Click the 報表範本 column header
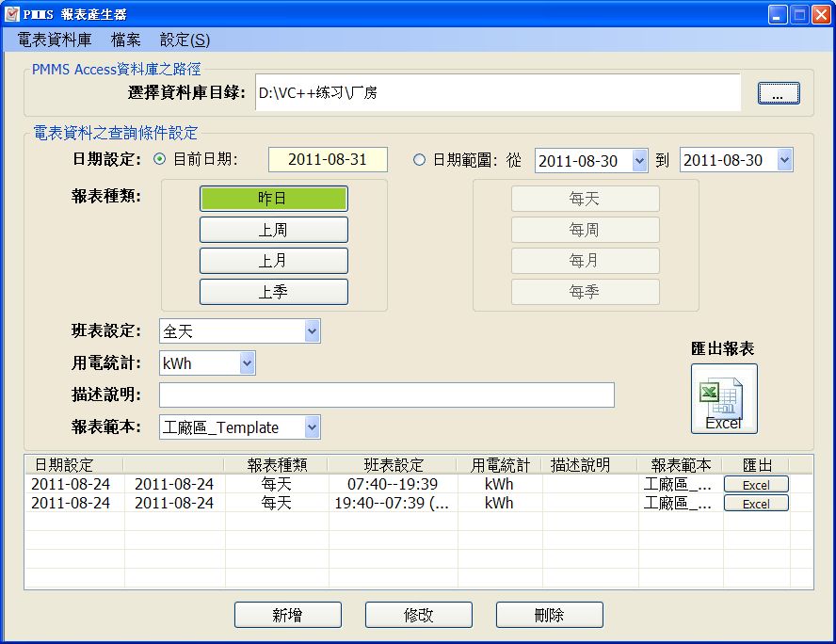This screenshot has width=836, height=644. click(681, 465)
